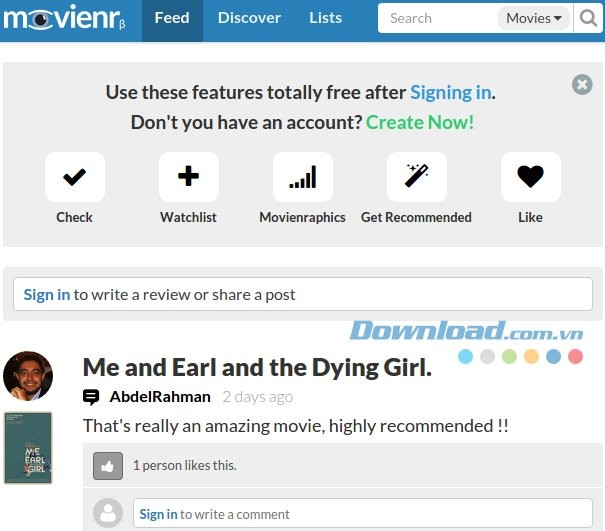This screenshot has height=531, width=605.
Task: Click the Create Now! link
Action: [420, 123]
